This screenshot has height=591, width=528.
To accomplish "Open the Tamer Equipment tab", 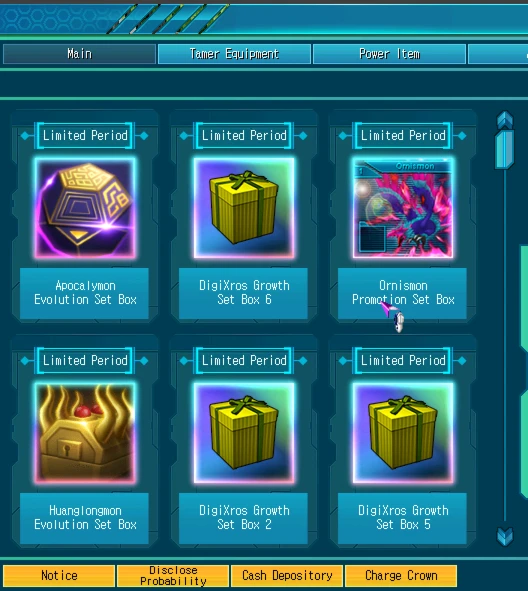I will click(234, 54).
